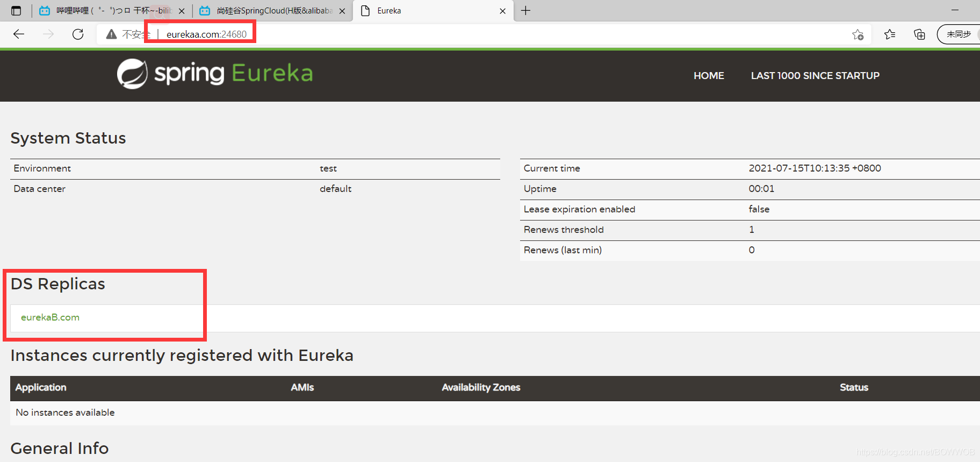Close the bilibili 干杯 tab
The width and height of the screenshot is (980, 462).
(182, 11)
